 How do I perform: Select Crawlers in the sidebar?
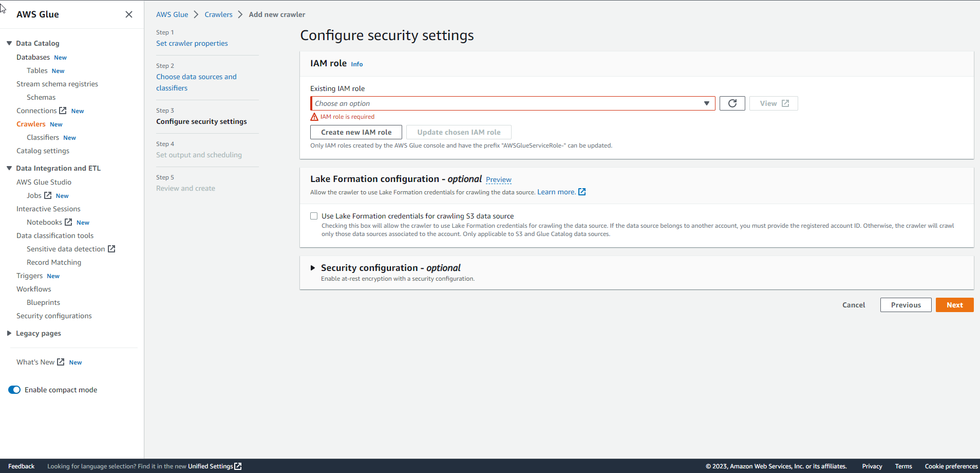pyautogui.click(x=31, y=124)
